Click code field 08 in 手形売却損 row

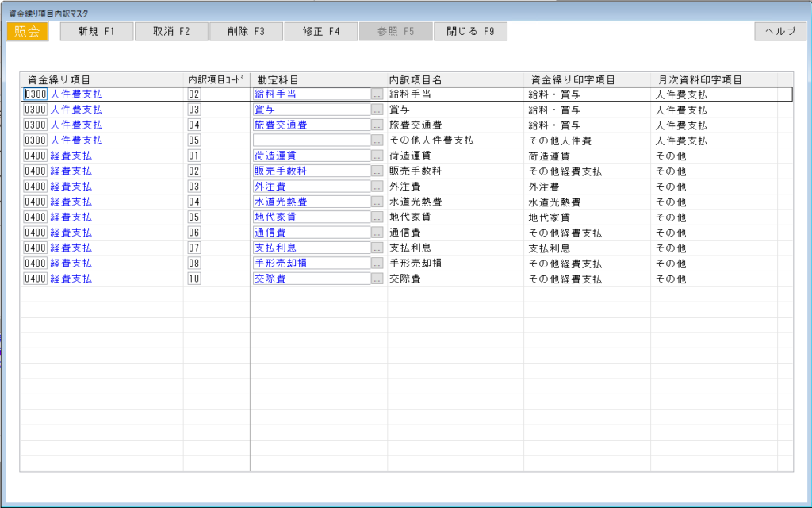[x=194, y=264]
